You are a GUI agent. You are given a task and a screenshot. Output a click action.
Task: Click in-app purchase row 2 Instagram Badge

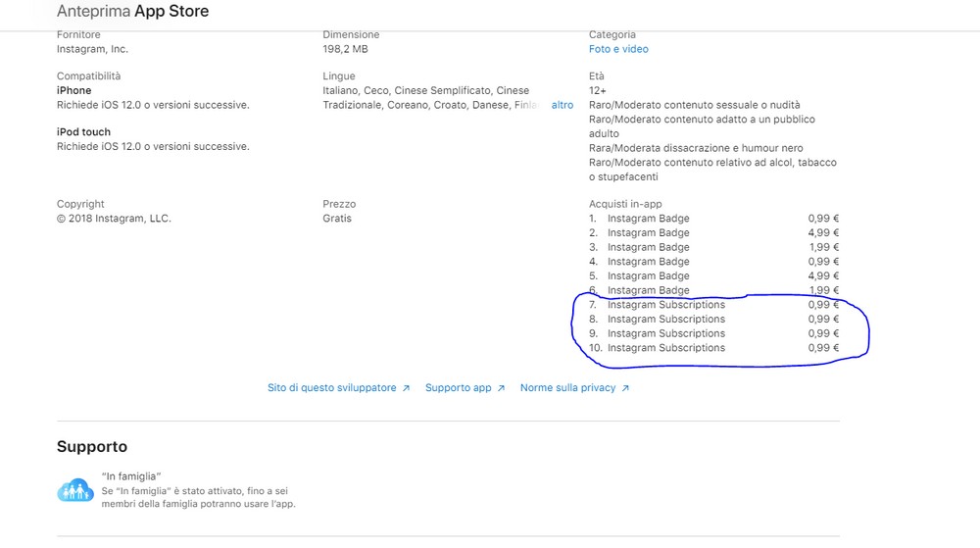pos(713,232)
